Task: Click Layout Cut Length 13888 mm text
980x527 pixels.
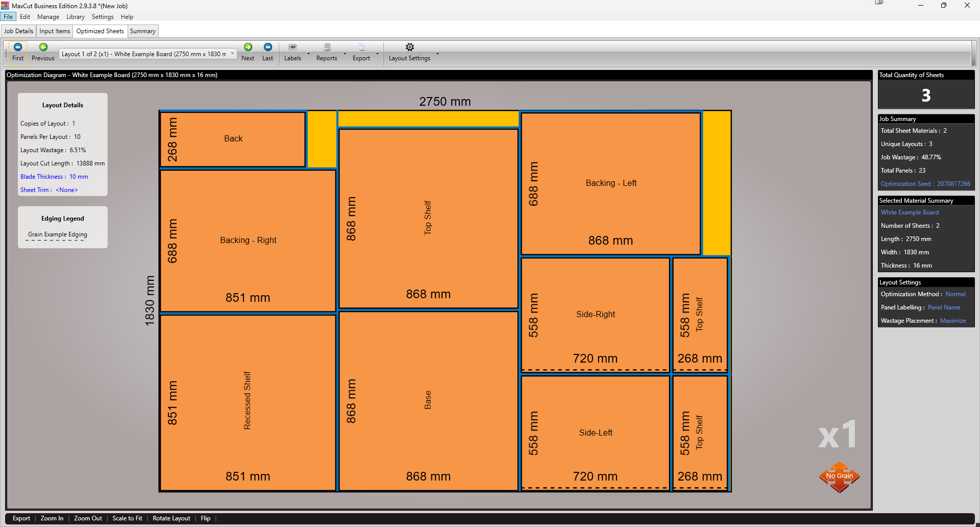Action: click(x=62, y=163)
